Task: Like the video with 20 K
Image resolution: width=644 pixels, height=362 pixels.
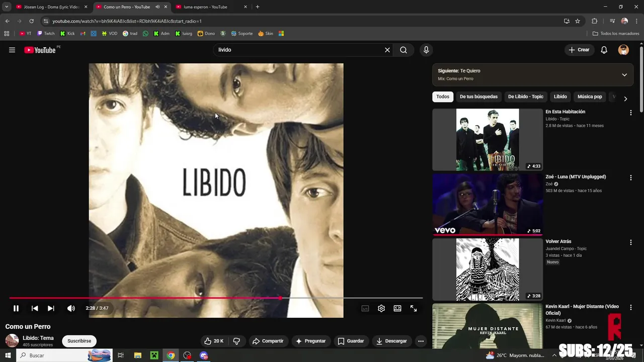Action: pyautogui.click(x=213, y=341)
